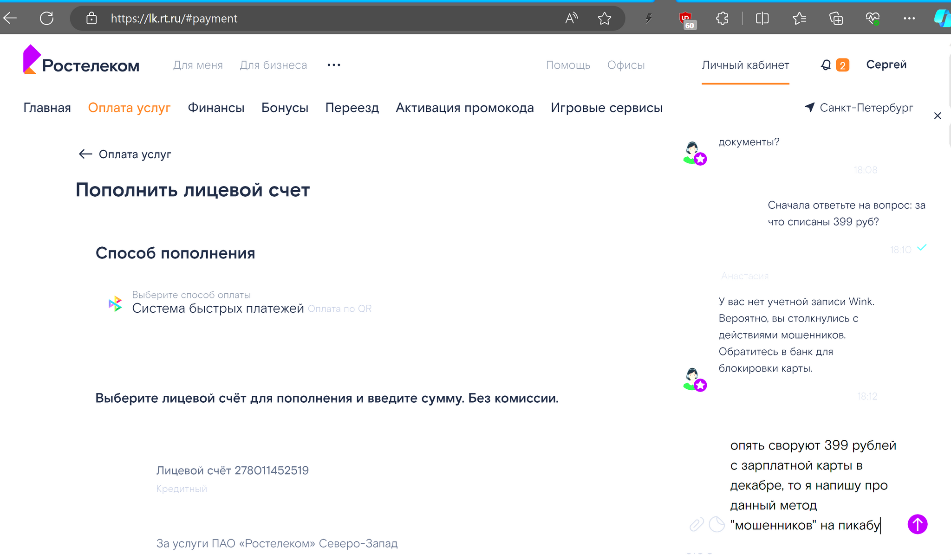
Task: Click the Оплата по QR label
Action: (x=339, y=309)
